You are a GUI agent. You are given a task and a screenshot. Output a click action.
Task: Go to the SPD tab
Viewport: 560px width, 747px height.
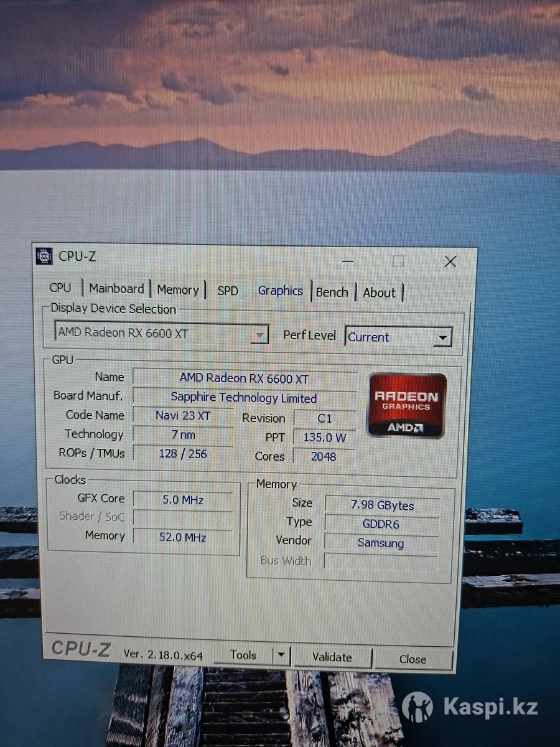tap(228, 291)
